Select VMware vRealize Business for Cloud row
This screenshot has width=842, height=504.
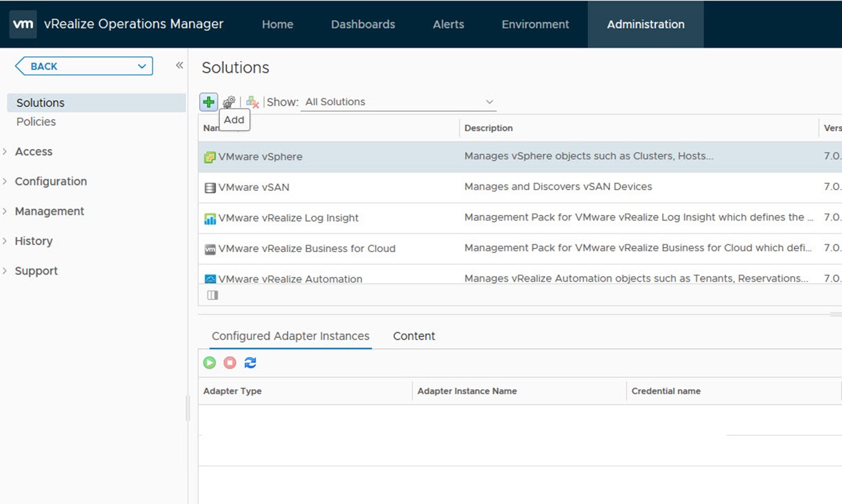pyautogui.click(x=520, y=249)
